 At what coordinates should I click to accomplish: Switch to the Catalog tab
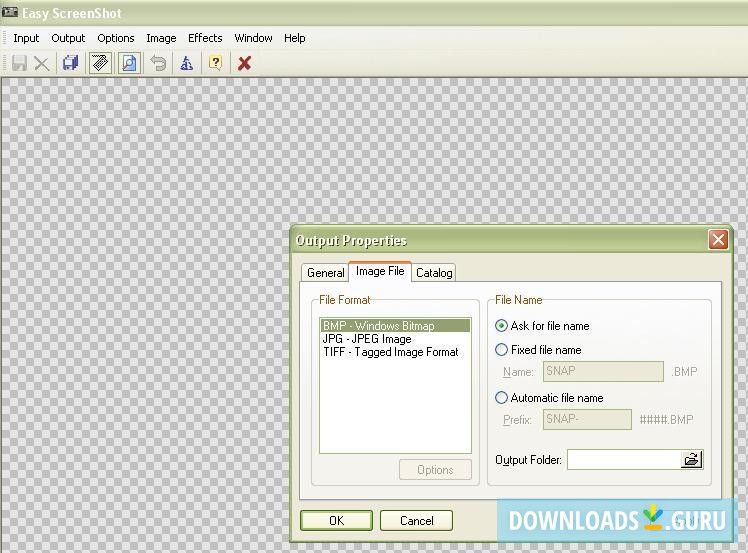[434, 273]
